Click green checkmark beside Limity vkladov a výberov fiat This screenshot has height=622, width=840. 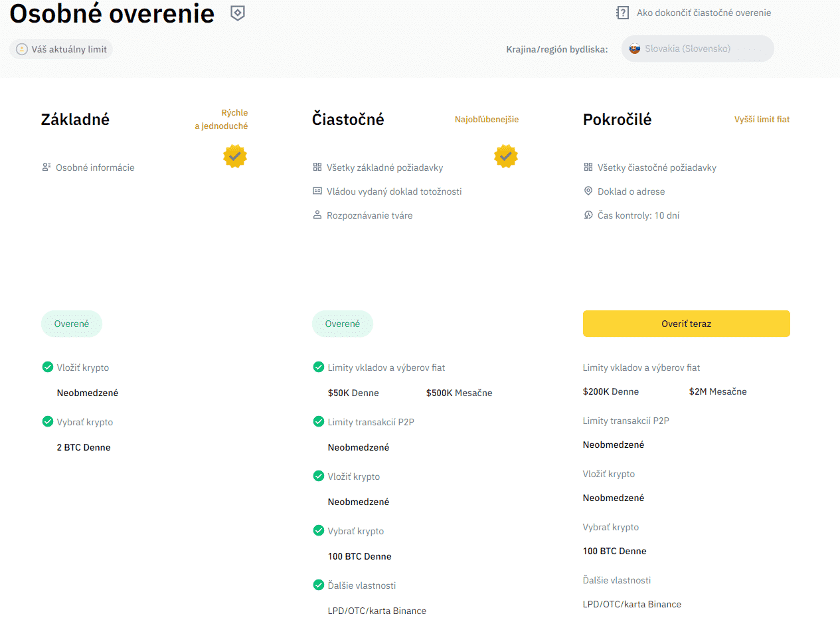click(x=319, y=367)
